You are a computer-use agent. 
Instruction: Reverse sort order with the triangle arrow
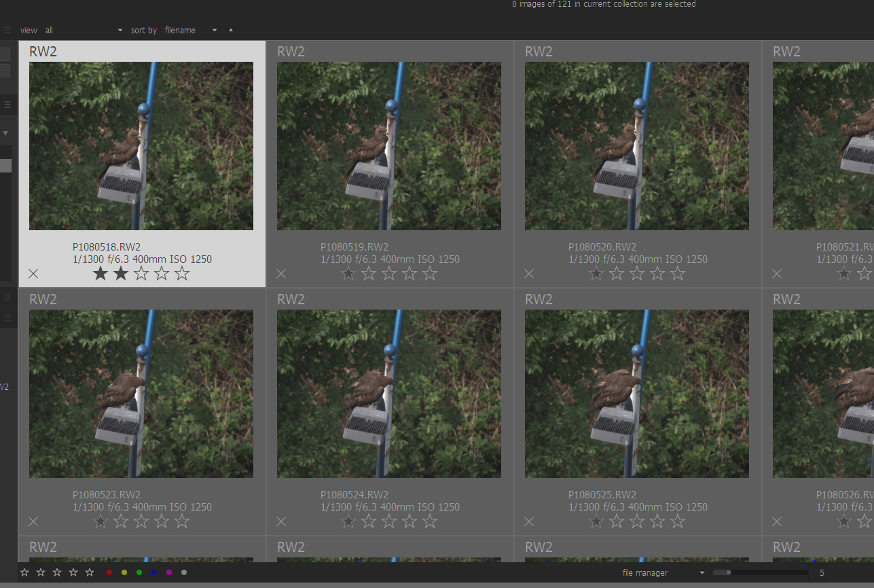[x=231, y=30]
